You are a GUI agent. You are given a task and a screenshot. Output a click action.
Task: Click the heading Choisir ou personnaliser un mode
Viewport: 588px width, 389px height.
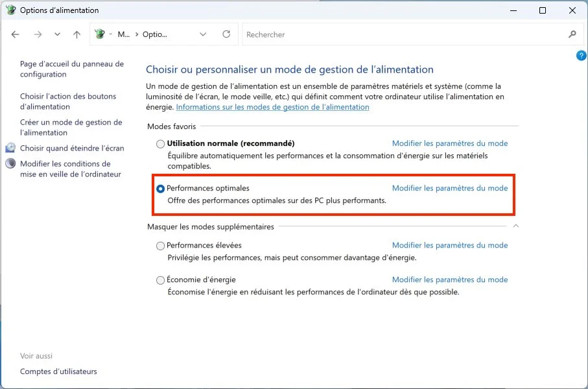290,69
